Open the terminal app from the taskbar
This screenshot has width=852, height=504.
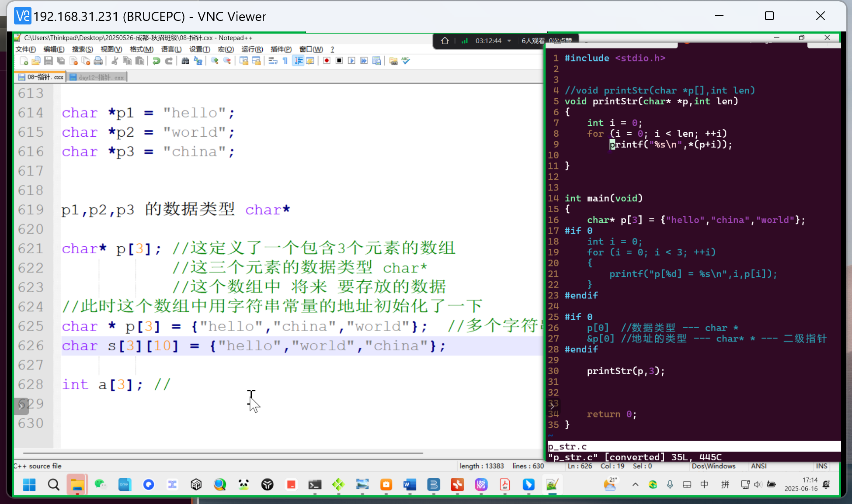click(315, 485)
